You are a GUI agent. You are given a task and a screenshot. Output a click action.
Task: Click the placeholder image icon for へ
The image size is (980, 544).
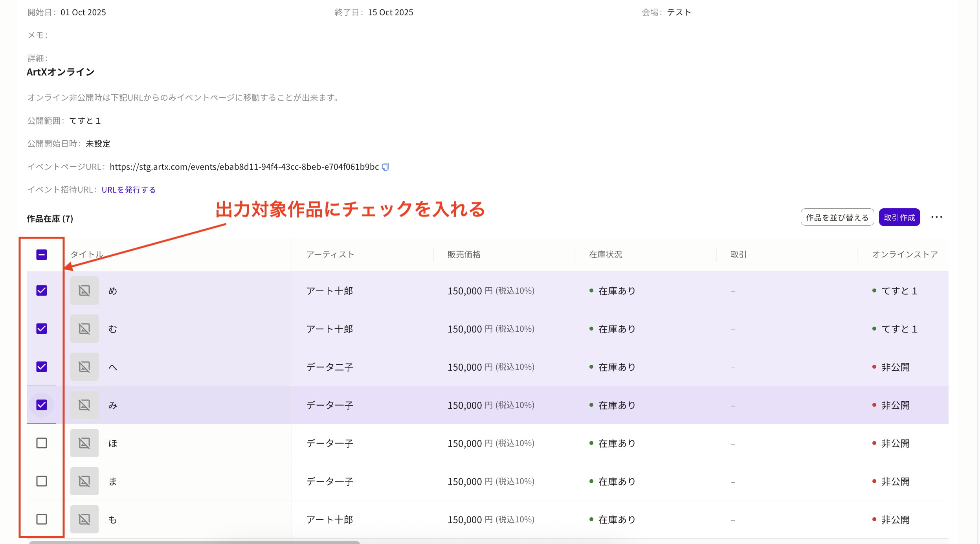click(x=84, y=367)
